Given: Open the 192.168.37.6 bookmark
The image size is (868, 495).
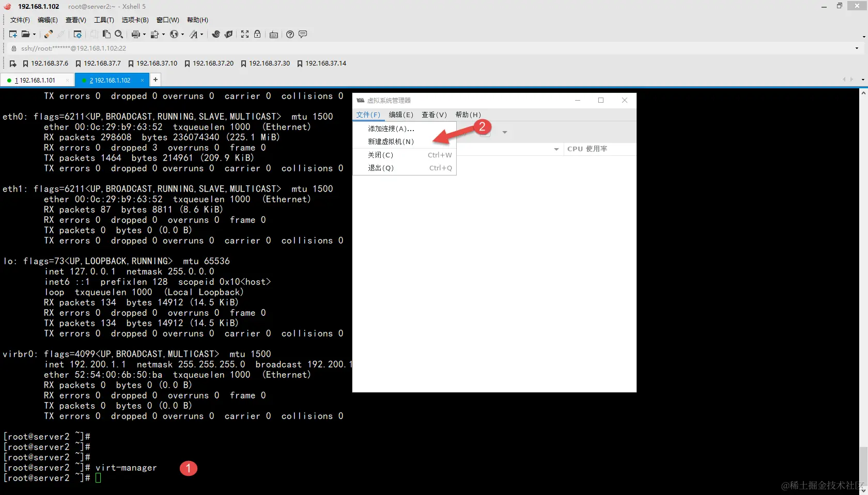Looking at the screenshot, I should 45,63.
